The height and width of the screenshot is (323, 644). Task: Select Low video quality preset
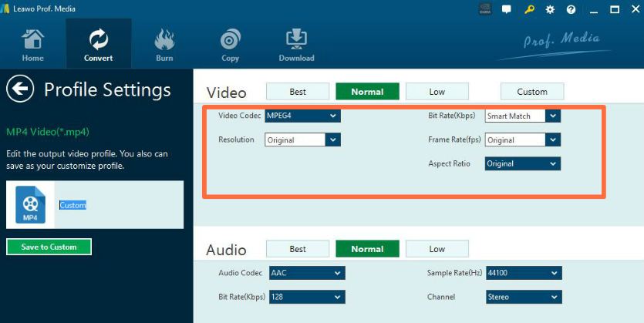437,92
